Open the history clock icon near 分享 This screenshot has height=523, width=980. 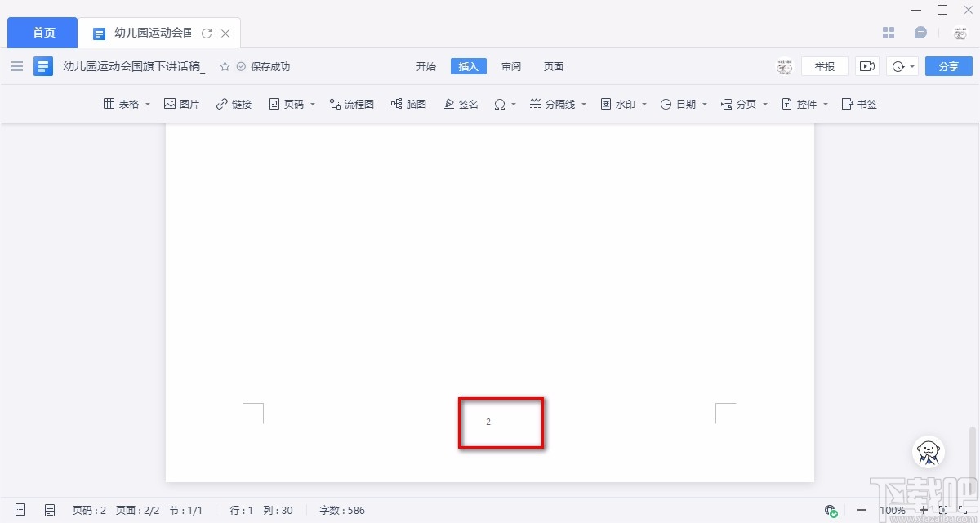pyautogui.click(x=898, y=66)
